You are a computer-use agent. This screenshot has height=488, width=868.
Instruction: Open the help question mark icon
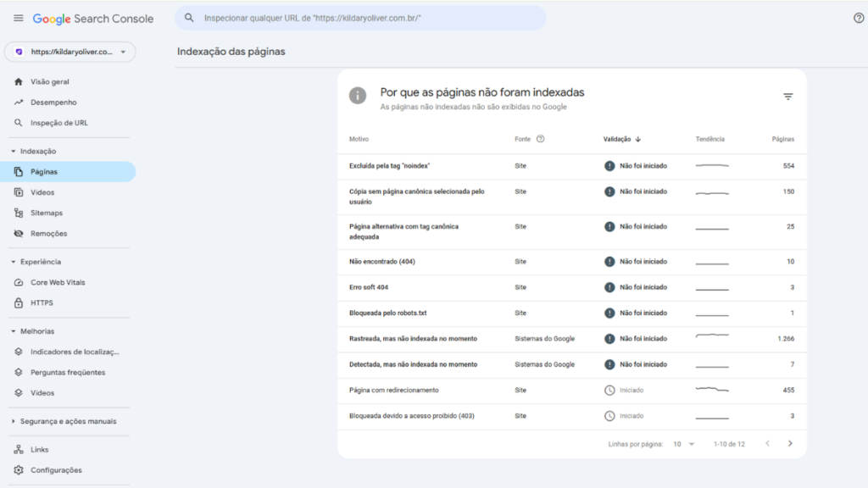pyautogui.click(x=859, y=19)
